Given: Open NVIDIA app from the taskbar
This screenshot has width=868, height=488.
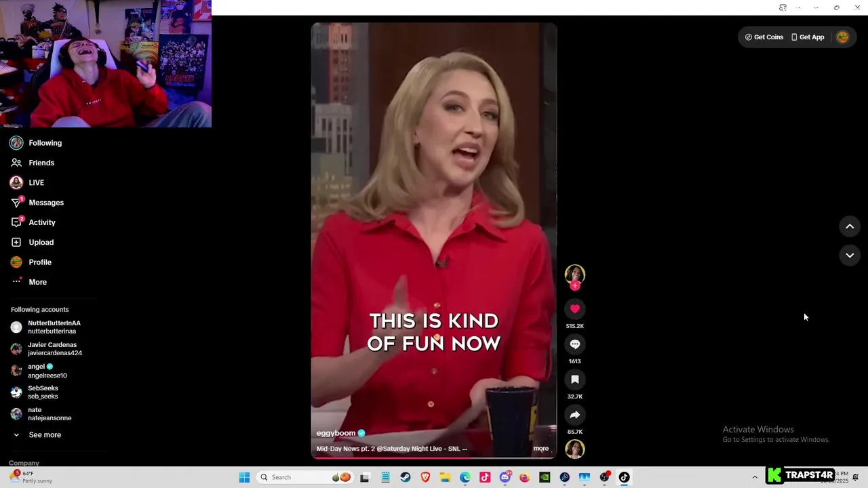Looking at the screenshot, I should (545, 477).
